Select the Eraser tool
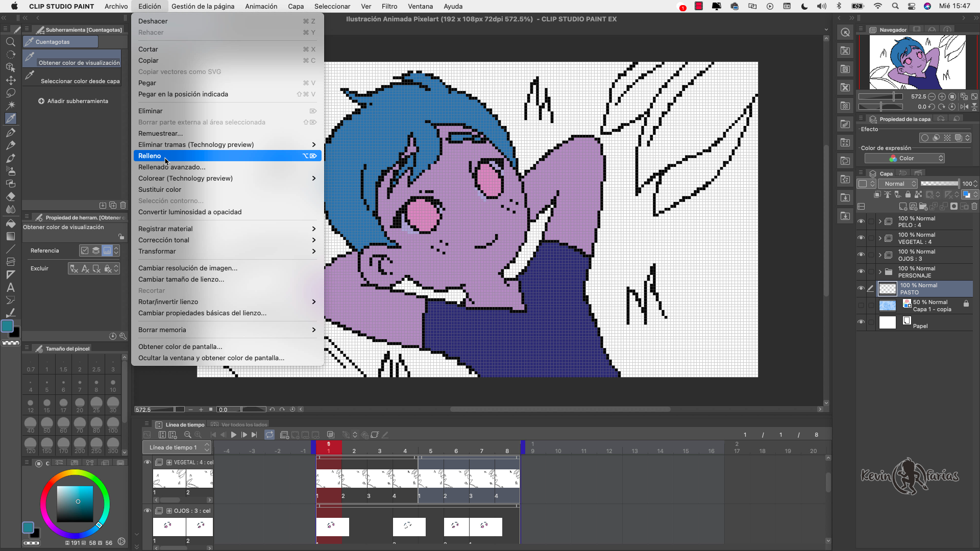 pyautogui.click(x=11, y=196)
